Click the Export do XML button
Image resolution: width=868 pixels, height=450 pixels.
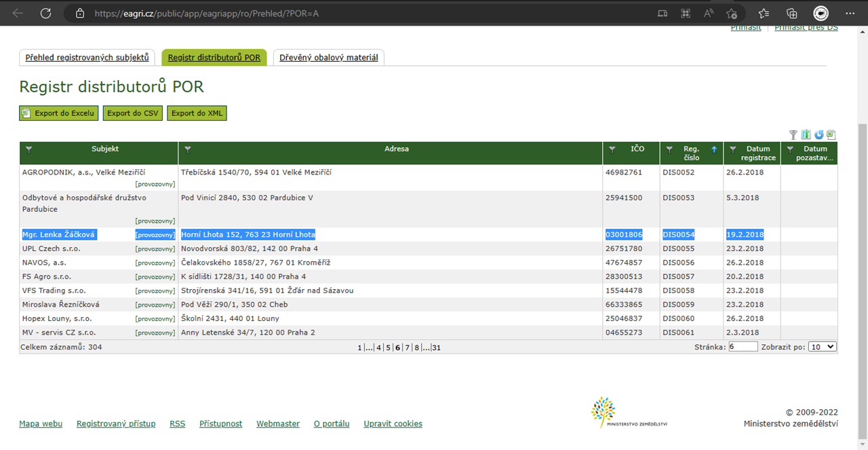197,113
